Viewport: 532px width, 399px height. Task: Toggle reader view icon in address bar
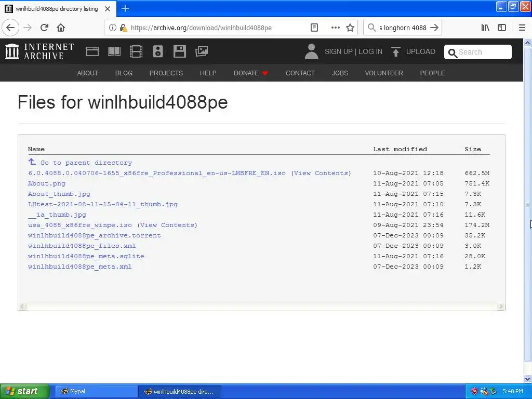coord(314,28)
